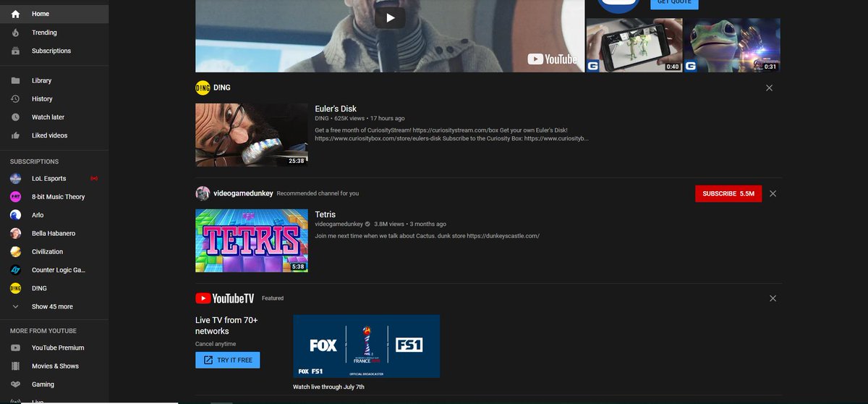This screenshot has width=868, height=404.
Task: Click D!NG avatar in subscriptions list
Action: click(x=15, y=288)
